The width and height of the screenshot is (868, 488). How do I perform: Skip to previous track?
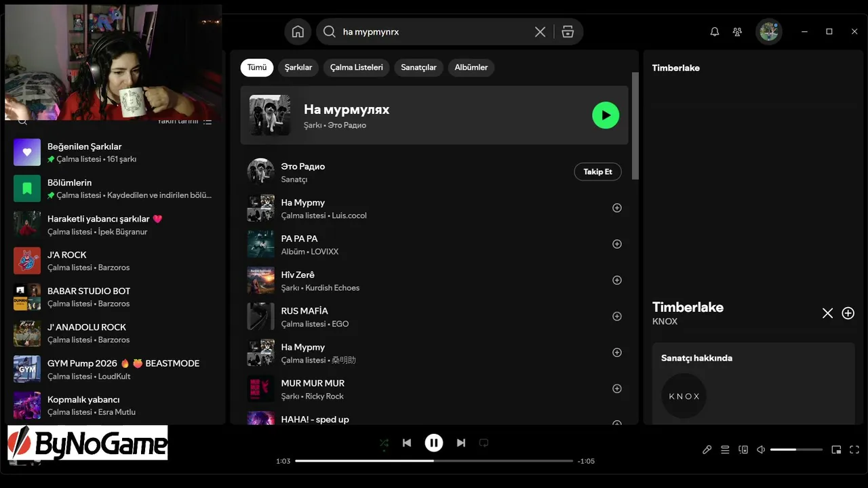pyautogui.click(x=407, y=443)
